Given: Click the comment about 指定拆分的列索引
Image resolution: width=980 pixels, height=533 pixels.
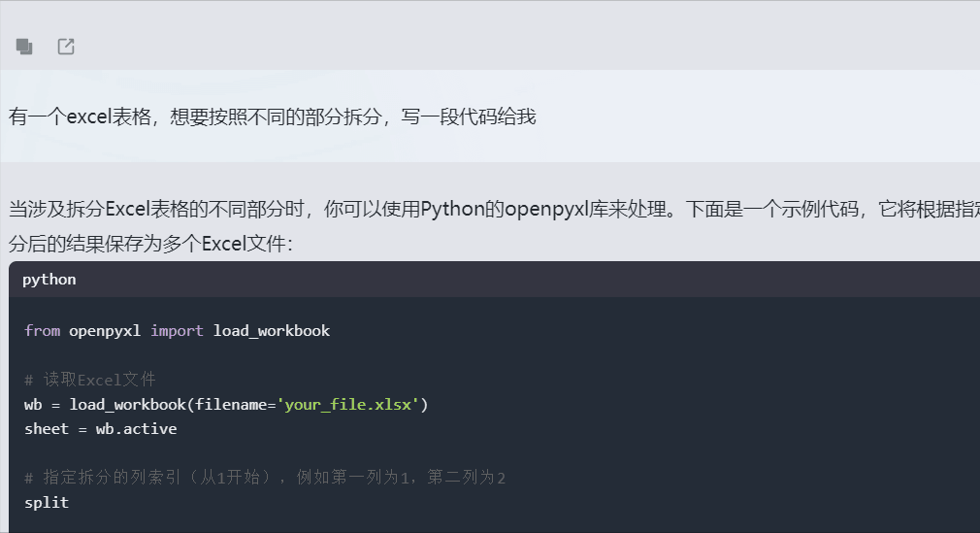Looking at the screenshot, I should pos(265,478).
